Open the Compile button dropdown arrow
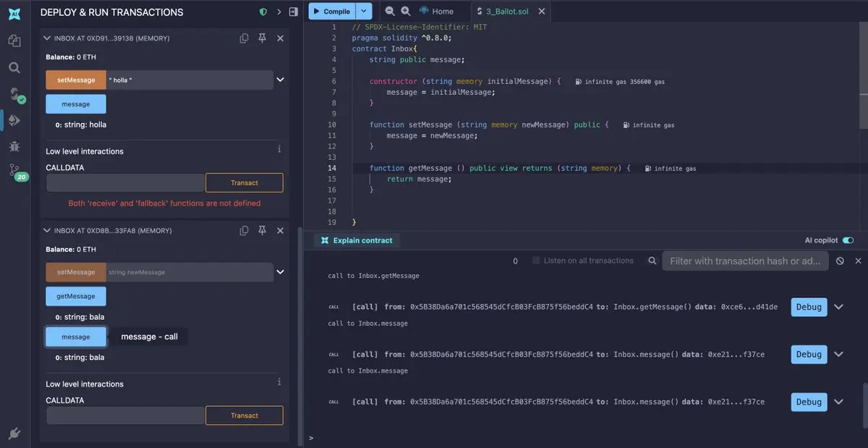Viewport: 868px width, 448px height. click(365, 11)
